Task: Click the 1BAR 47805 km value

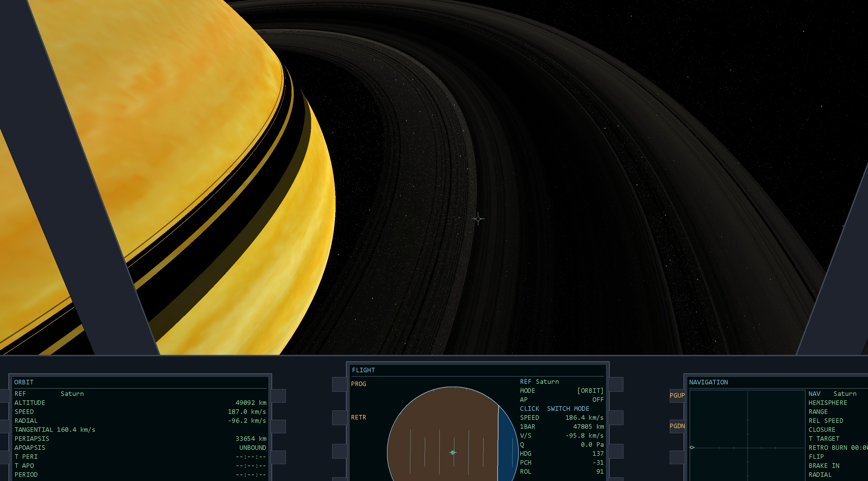Action: [588, 427]
